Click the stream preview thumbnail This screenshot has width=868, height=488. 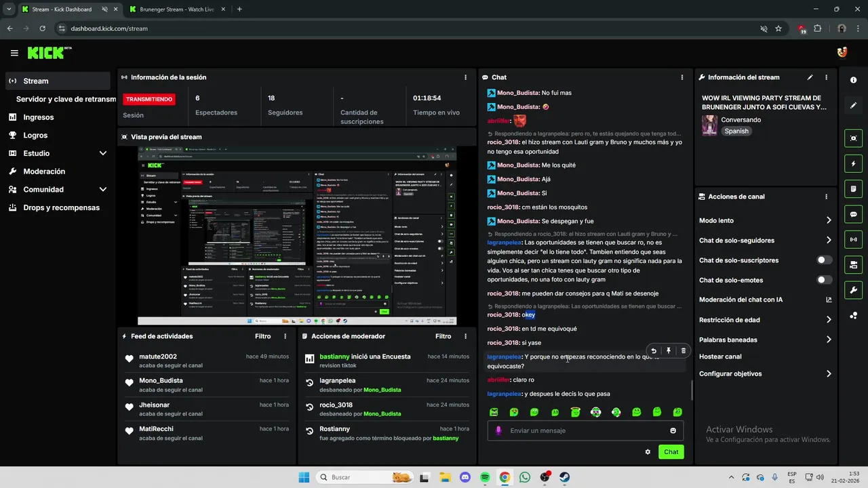297,235
